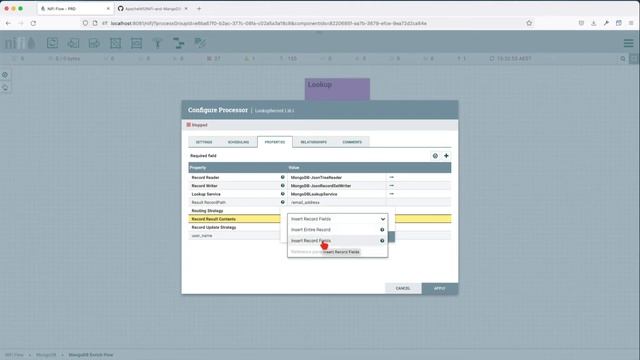640x360 pixels.
Task: Click the /email_address value
Action: coord(305,202)
